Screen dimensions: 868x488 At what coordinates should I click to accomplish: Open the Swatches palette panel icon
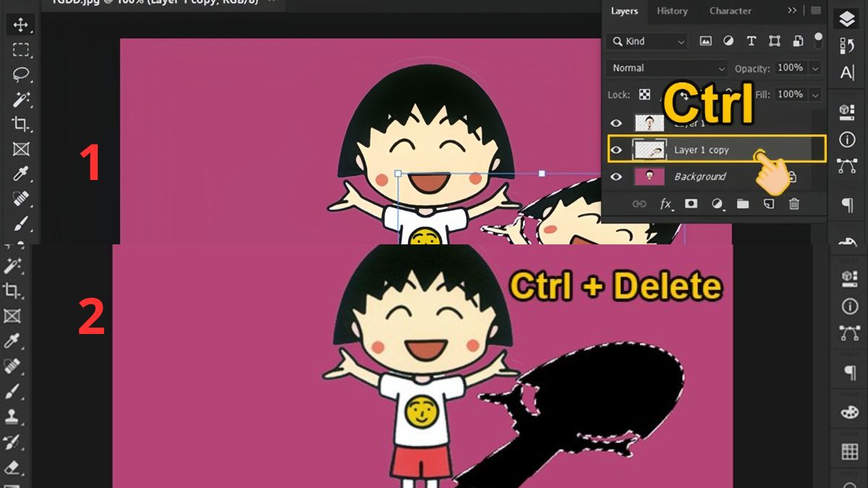[849, 413]
